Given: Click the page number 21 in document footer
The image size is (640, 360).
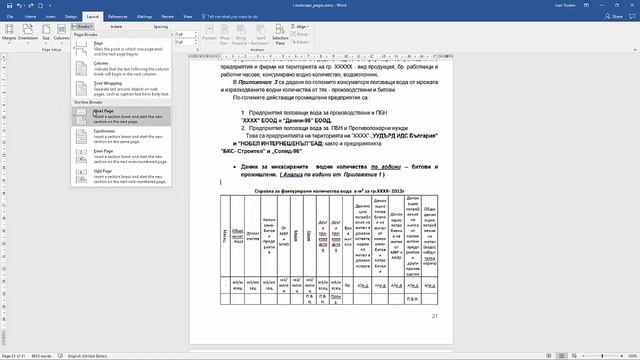Looking at the screenshot, I should pos(435,316).
